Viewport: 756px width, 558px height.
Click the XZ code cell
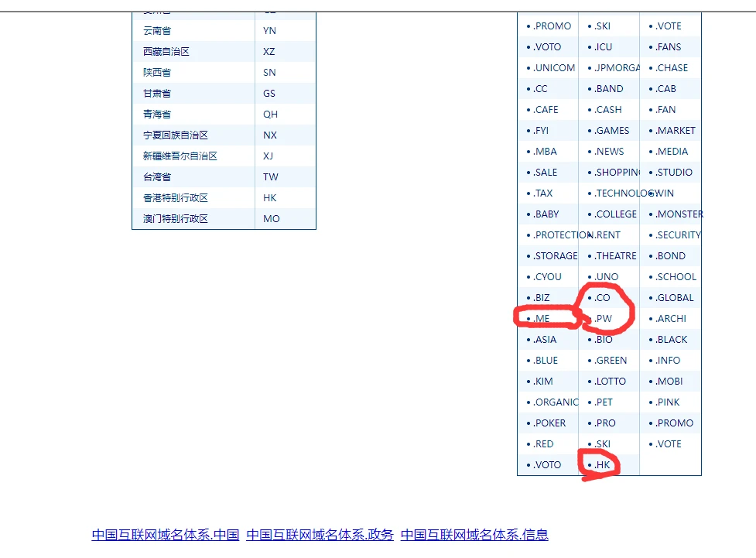pos(286,52)
